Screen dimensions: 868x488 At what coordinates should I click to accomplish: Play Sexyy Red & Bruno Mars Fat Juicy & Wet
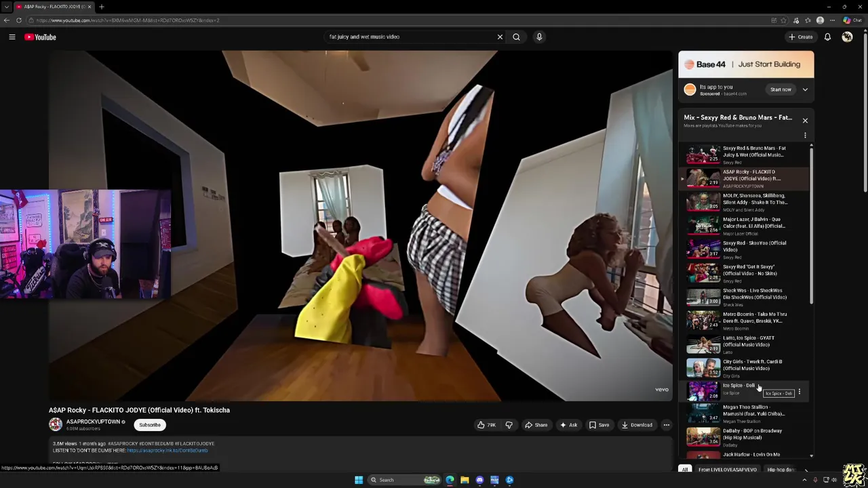[746, 155]
